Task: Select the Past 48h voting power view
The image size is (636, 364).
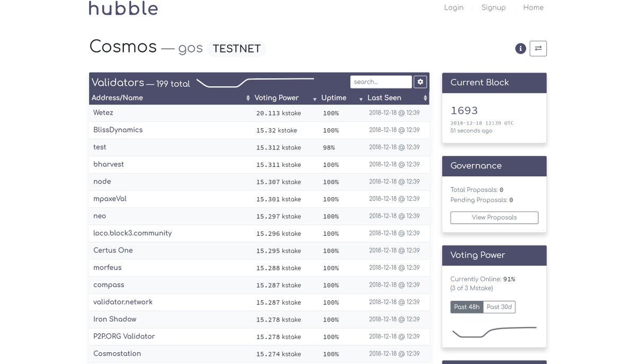Action: click(467, 306)
